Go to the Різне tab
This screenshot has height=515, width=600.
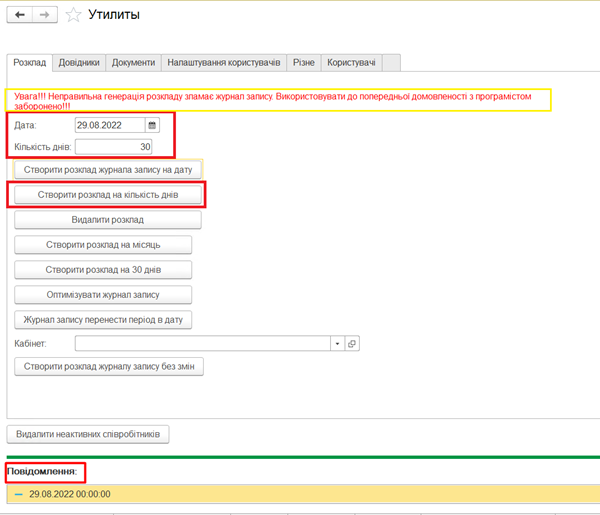coord(303,63)
